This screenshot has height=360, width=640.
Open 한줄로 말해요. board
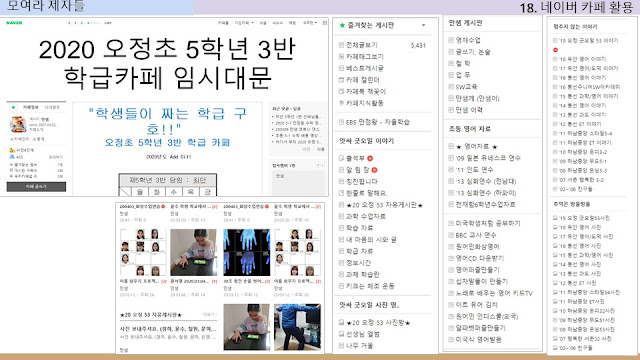366,193
